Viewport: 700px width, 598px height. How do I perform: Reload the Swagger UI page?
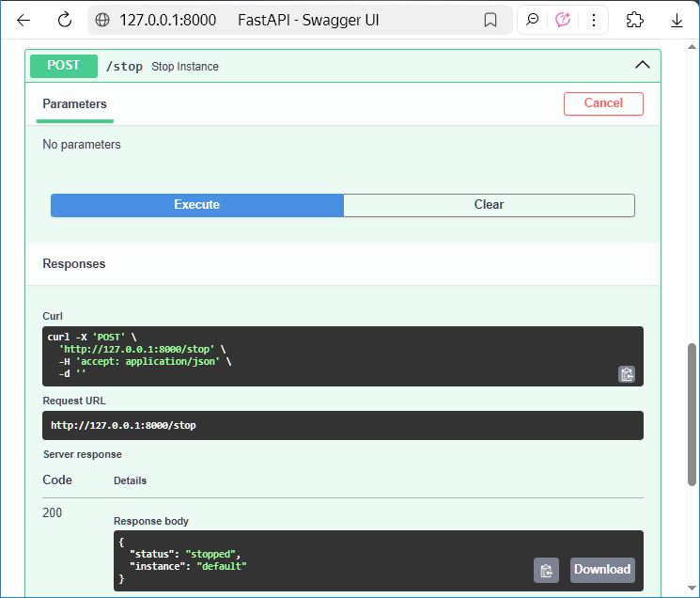click(x=65, y=20)
